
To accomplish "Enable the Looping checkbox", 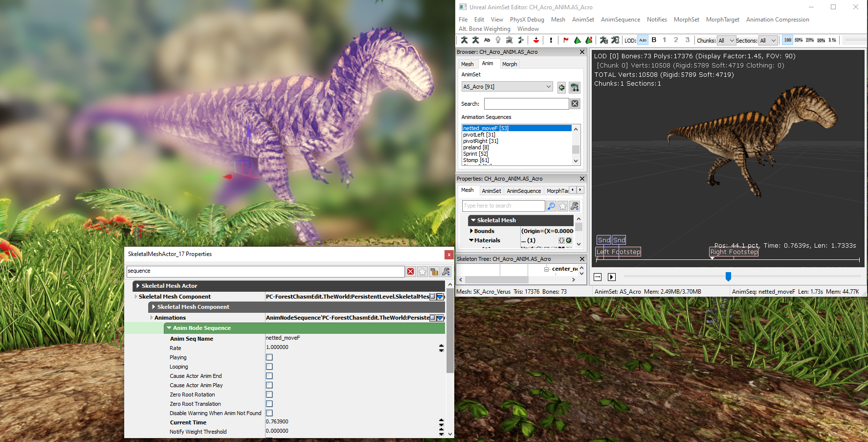I will (269, 367).
